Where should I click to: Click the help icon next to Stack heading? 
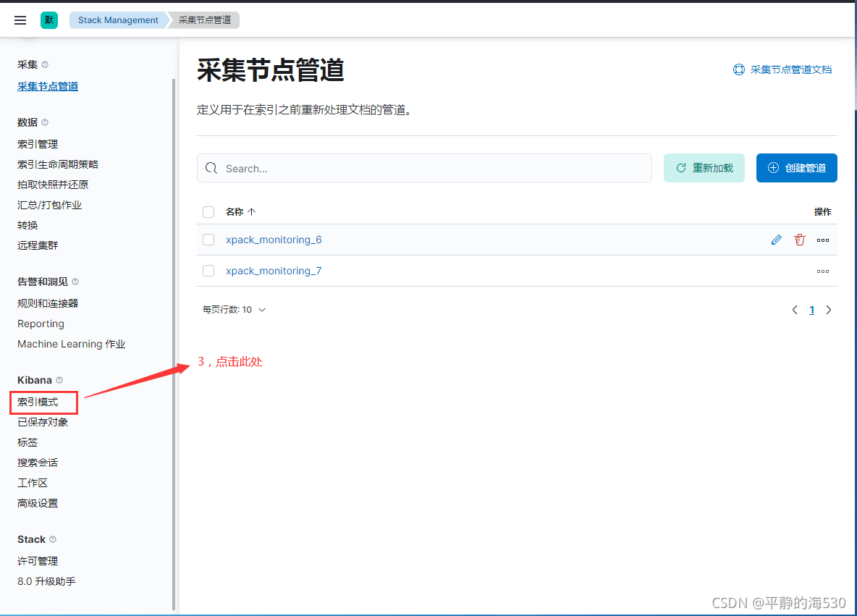click(53, 539)
